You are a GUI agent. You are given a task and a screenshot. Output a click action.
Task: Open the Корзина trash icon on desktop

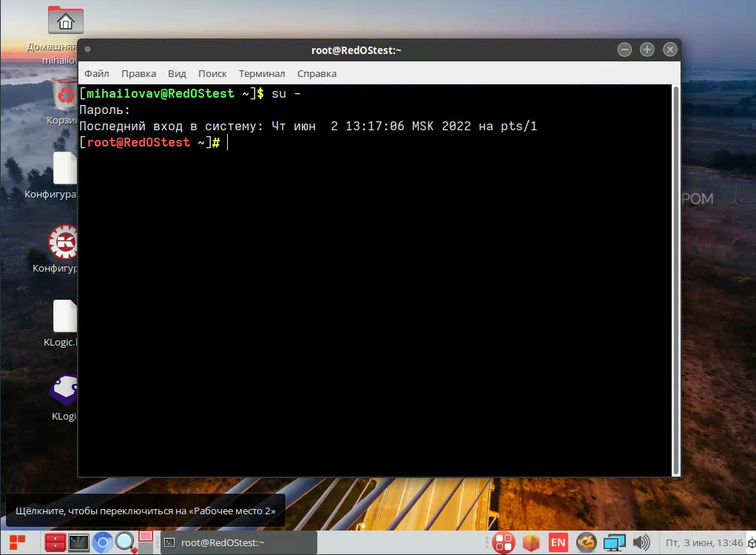[x=64, y=96]
